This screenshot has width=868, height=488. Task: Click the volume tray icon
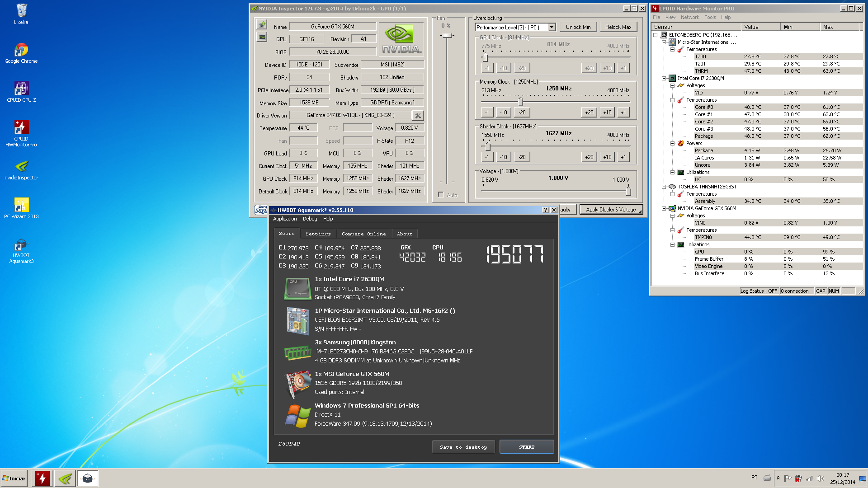coord(821,479)
